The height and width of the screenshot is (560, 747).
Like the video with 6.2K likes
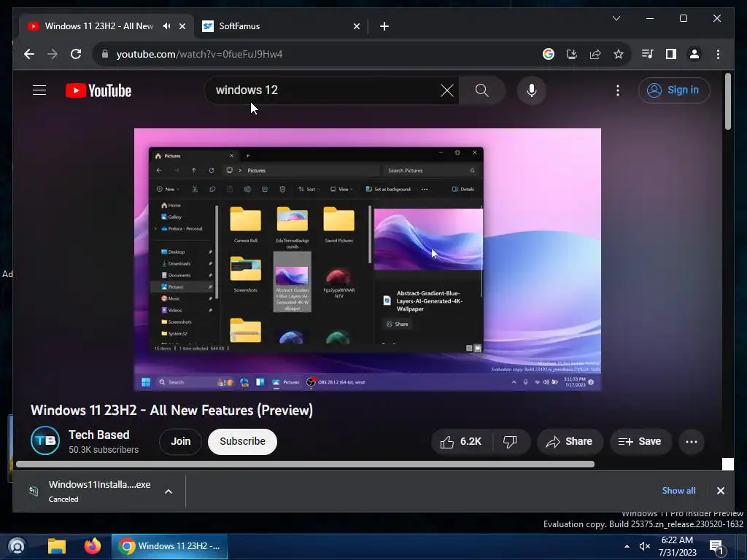point(461,442)
